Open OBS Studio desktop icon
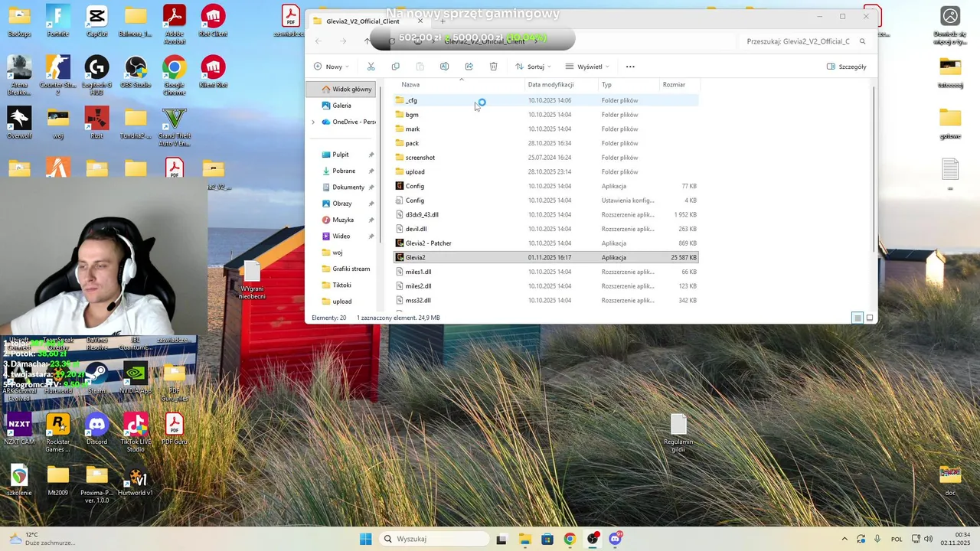980x551 pixels. (x=136, y=72)
